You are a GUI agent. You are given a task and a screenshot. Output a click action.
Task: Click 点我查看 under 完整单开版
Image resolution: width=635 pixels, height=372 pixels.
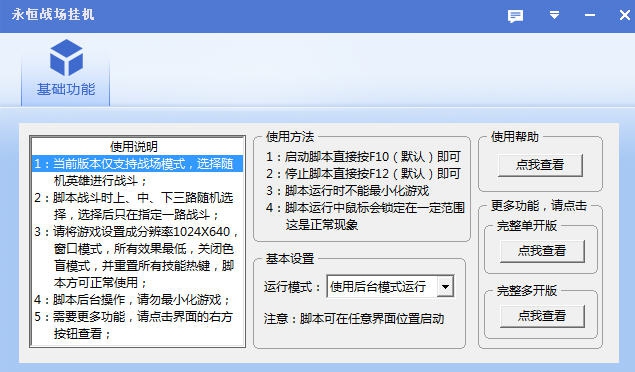point(542,251)
